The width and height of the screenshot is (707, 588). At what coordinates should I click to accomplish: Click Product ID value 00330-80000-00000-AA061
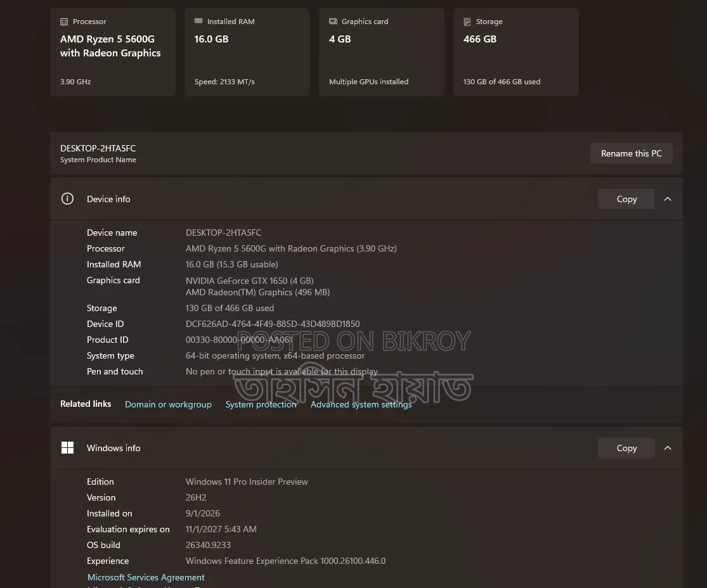coord(239,339)
